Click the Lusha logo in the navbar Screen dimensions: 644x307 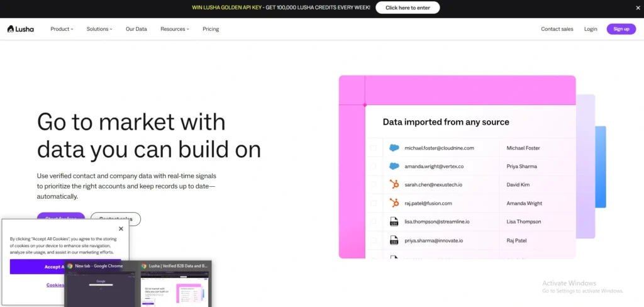pos(21,29)
